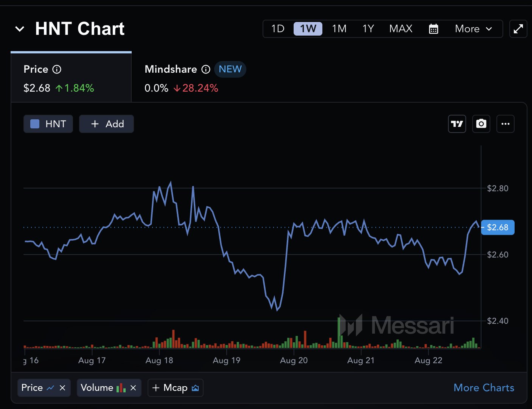Collapse the HNT Chart section chevron
The image size is (532, 409).
[20, 29]
